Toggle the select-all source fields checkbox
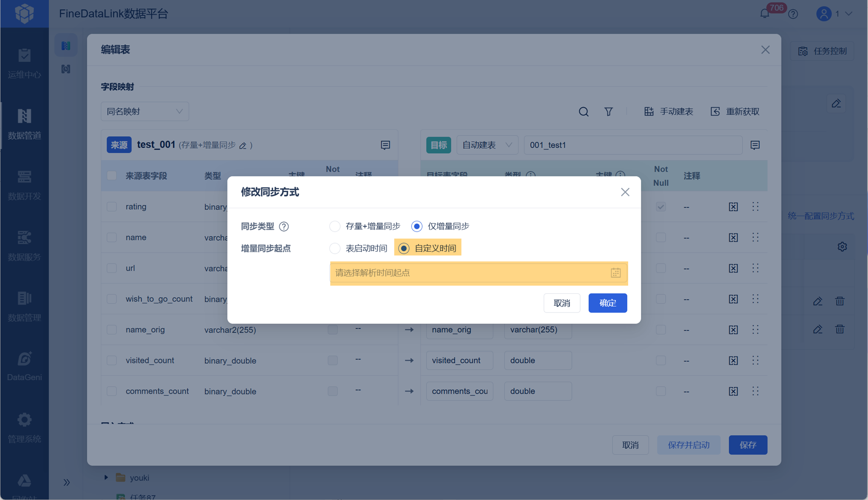 pyautogui.click(x=111, y=176)
